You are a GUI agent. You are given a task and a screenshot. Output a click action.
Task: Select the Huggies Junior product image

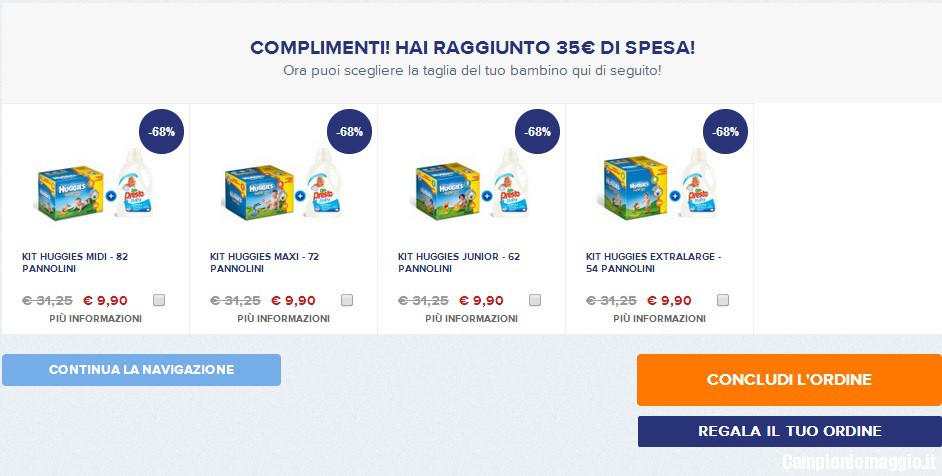point(469,187)
